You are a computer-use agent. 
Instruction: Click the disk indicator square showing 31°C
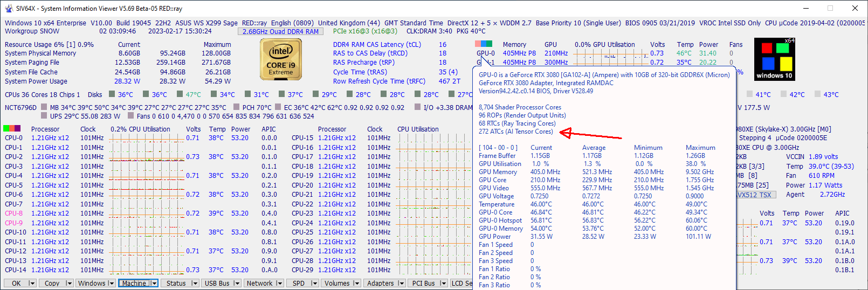248,94
